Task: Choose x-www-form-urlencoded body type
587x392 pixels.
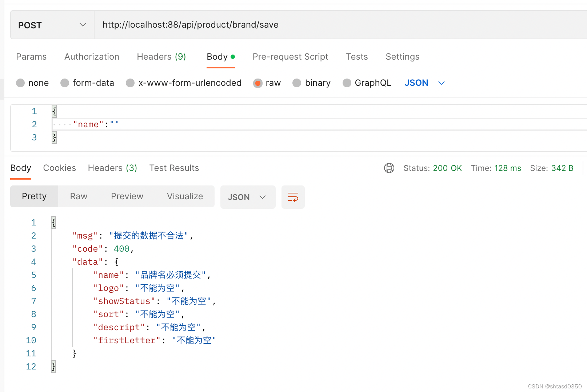Action: 130,83
